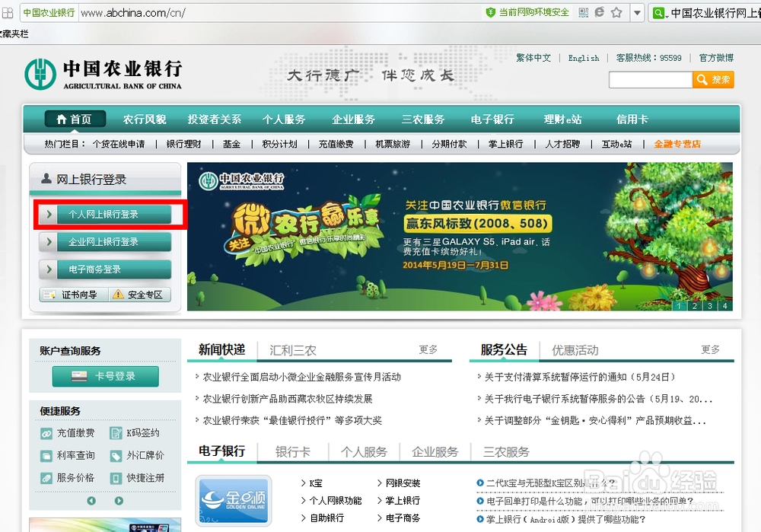761x532 pixels.
Task: Click the 利率查询 icon
Action: [46, 456]
